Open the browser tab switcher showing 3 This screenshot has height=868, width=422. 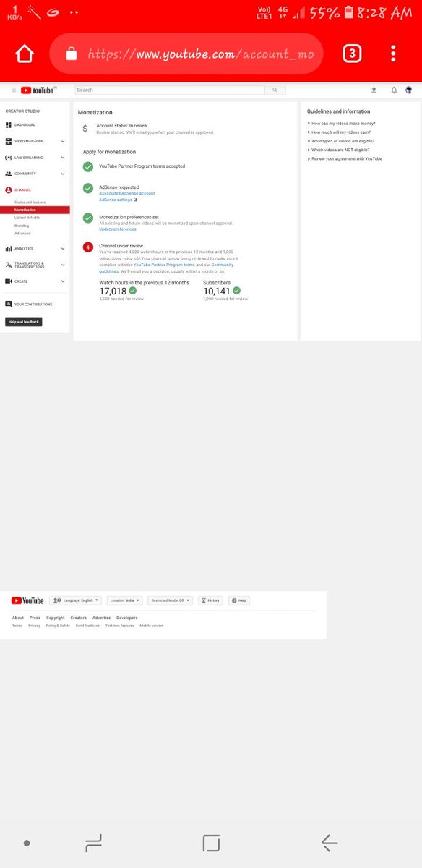point(351,54)
